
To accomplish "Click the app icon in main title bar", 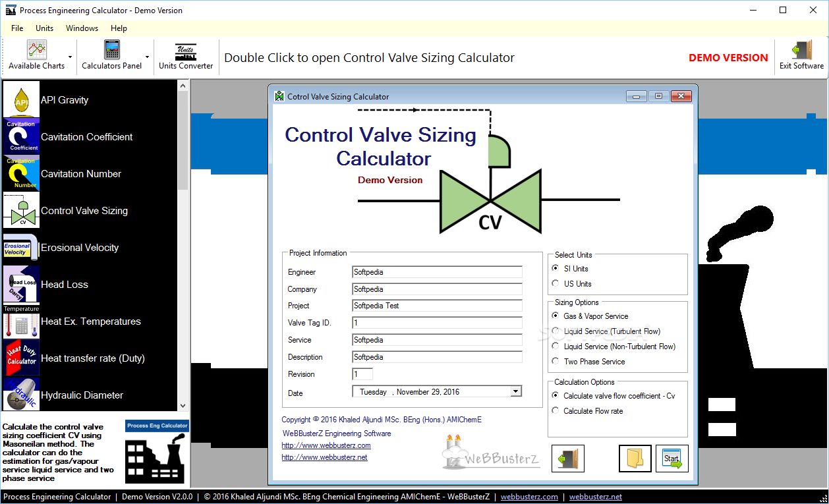I will click(x=11, y=10).
